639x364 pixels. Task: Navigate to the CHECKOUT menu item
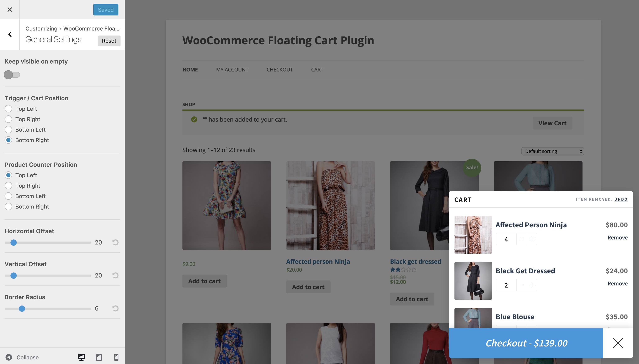280,70
